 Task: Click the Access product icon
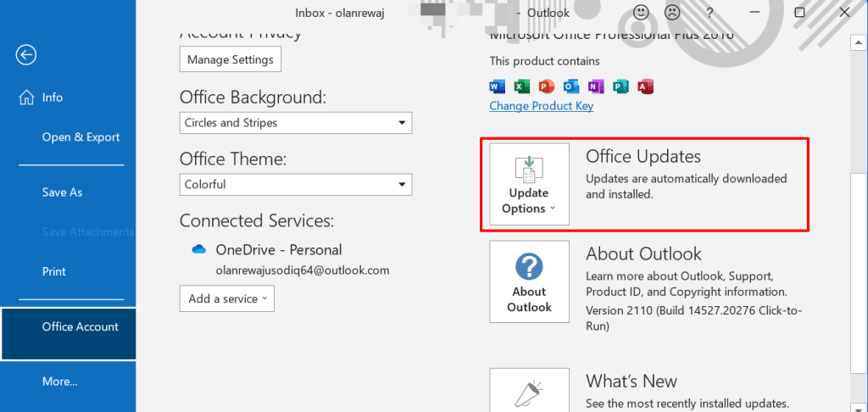pos(645,86)
